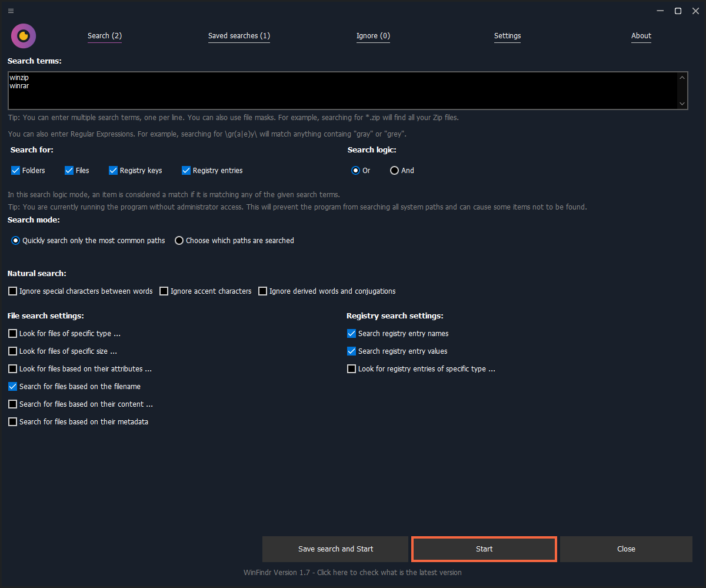Click the WinFindr logo icon

tap(24, 36)
